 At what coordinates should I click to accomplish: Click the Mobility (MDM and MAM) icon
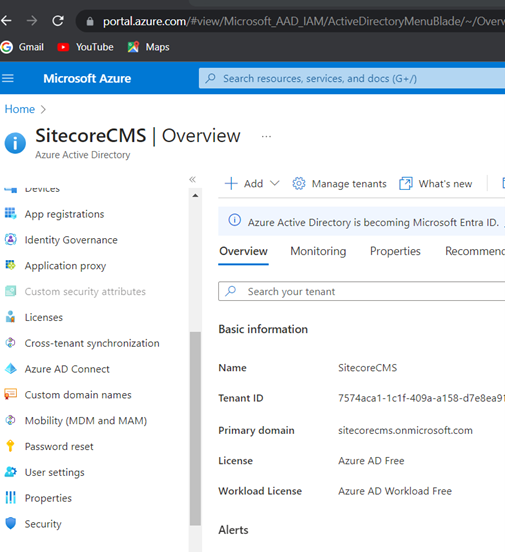11,420
